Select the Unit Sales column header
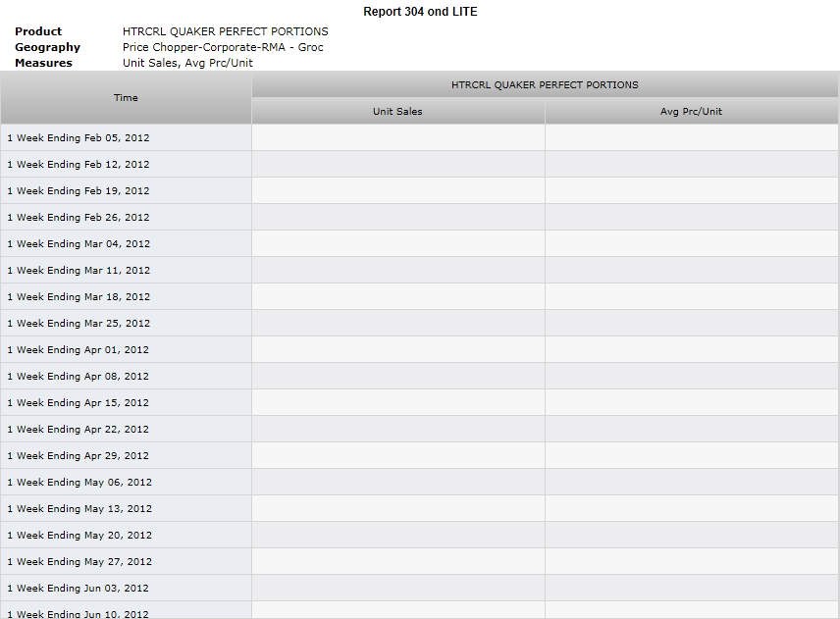 [x=398, y=112]
